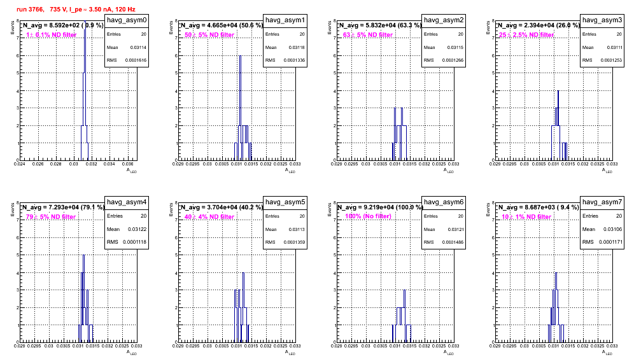
Task: Click the Mean value 0.03114
Action: (138, 47)
